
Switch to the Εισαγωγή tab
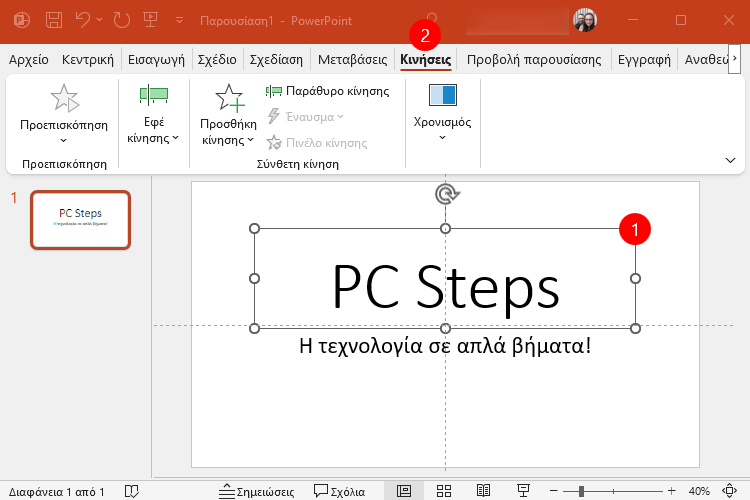(156, 60)
